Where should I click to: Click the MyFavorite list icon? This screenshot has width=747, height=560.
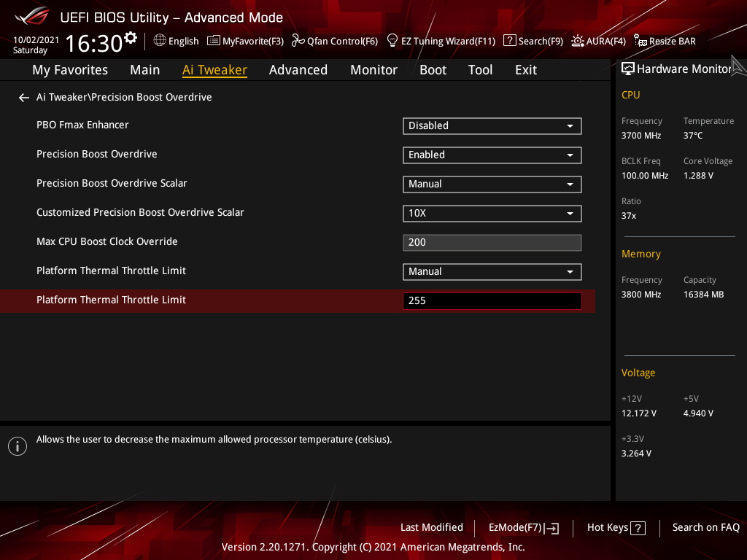[214, 41]
